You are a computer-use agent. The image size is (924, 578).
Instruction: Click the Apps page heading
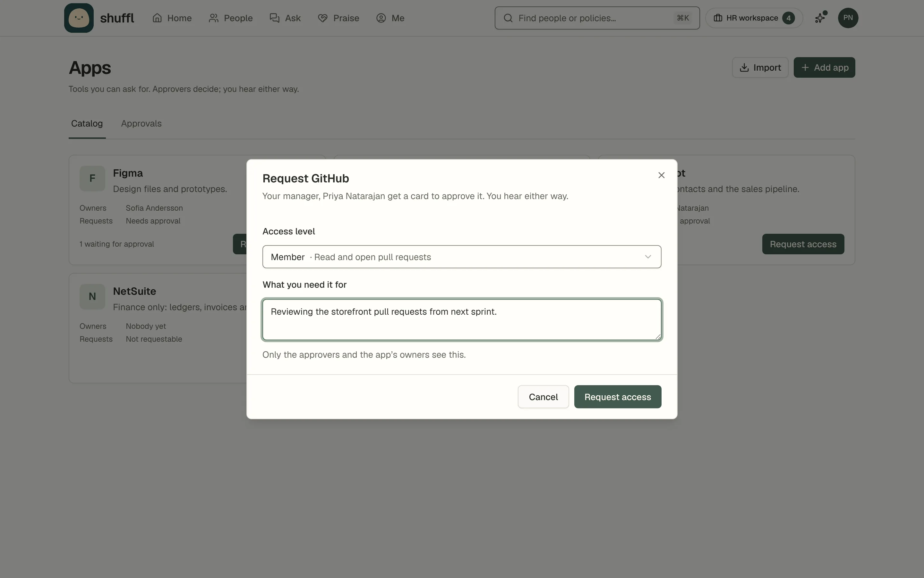click(x=90, y=68)
